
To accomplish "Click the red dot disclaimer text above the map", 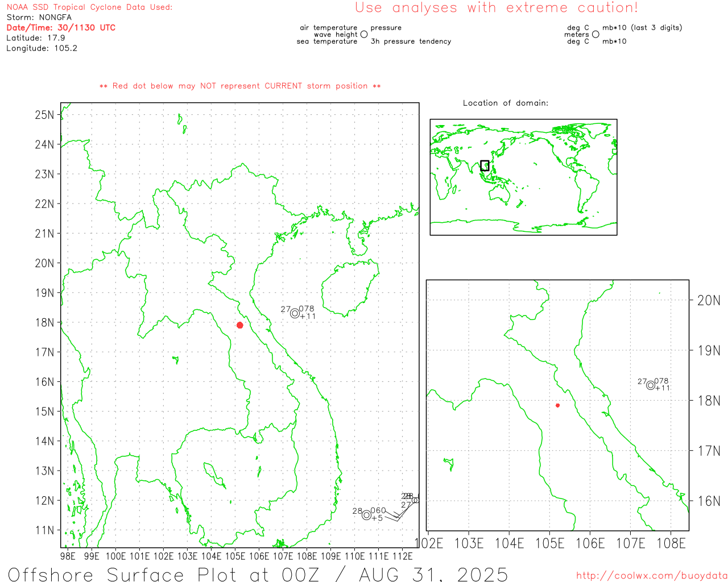I will [x=240, y=86].
